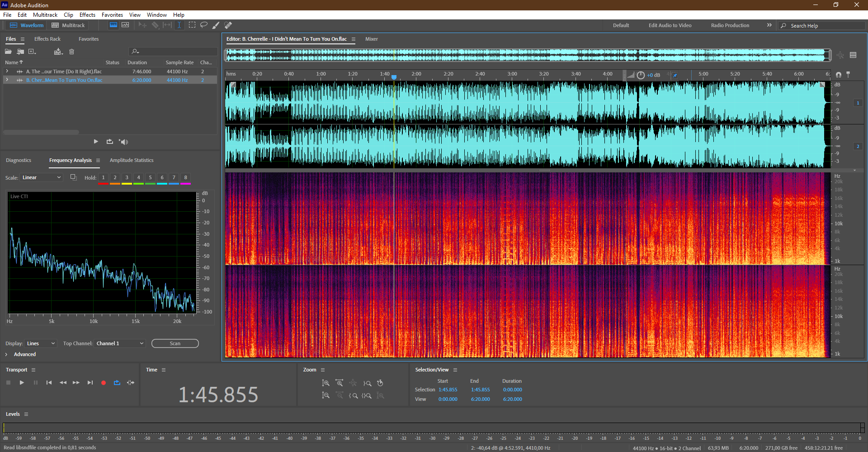Open the workspace overflow chevron
868x452 pixels.
point(769,25)
